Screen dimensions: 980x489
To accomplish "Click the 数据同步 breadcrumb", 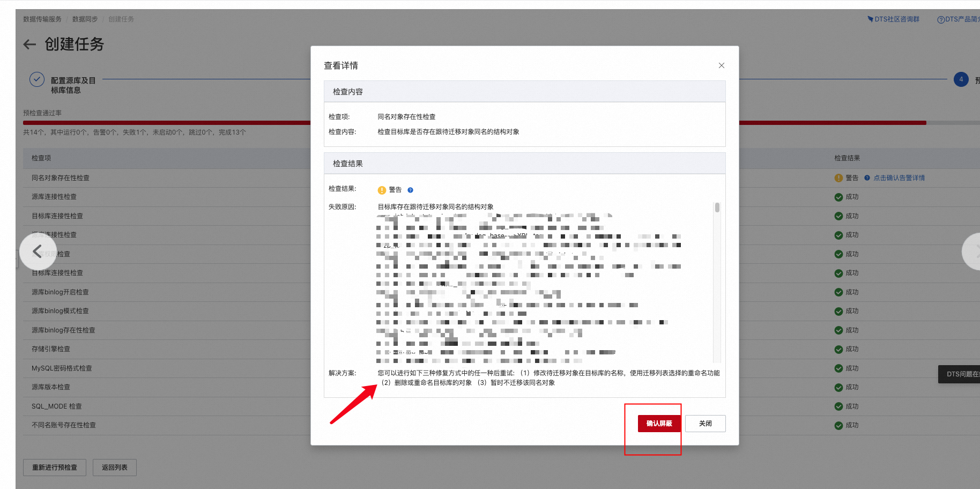I will point(85,19).
